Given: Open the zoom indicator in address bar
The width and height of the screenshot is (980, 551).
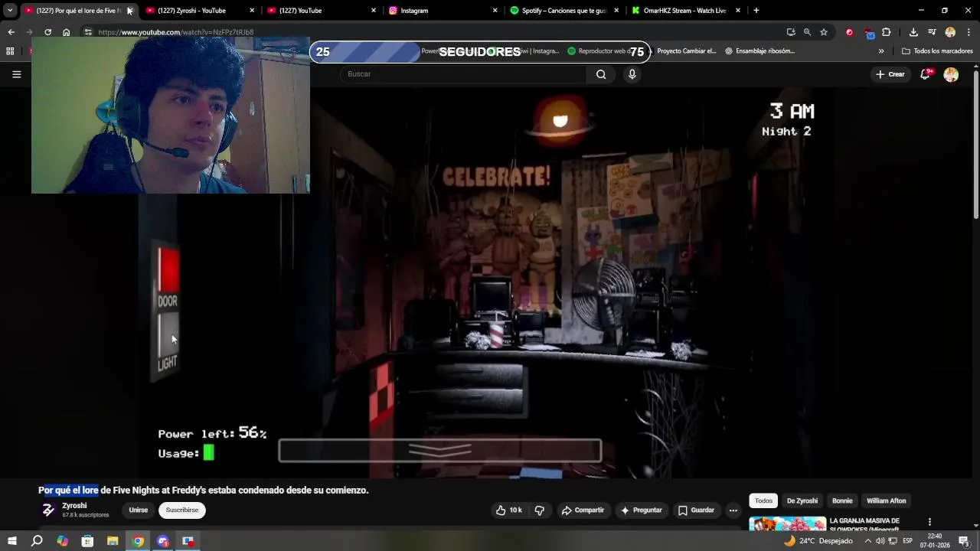Looking at the screenshot, I should pyautogui.click(x=807, y=32).
